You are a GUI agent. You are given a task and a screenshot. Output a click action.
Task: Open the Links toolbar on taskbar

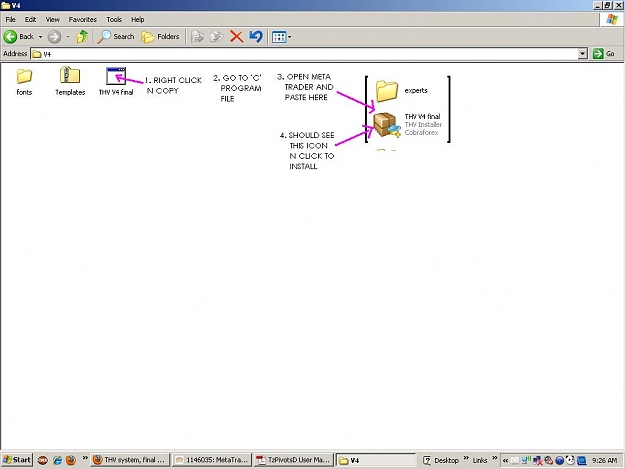tap(480, 460)
